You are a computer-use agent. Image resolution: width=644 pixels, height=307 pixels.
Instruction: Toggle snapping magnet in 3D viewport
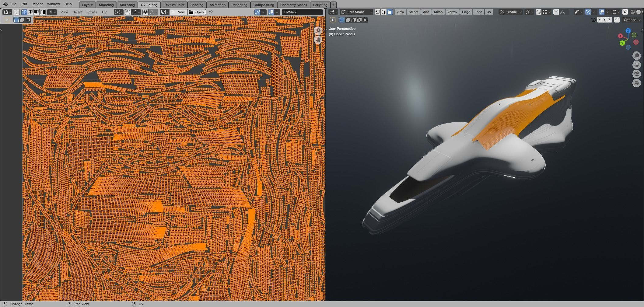pos(538,12)
